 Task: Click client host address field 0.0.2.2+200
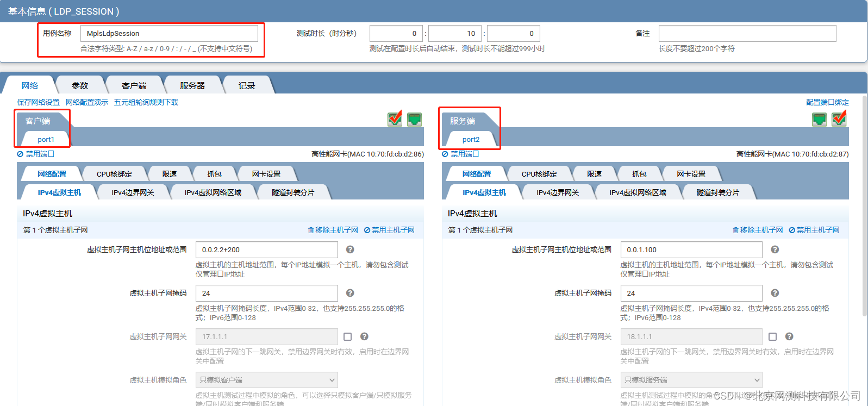pyautogui.click(x=267, y=249)
